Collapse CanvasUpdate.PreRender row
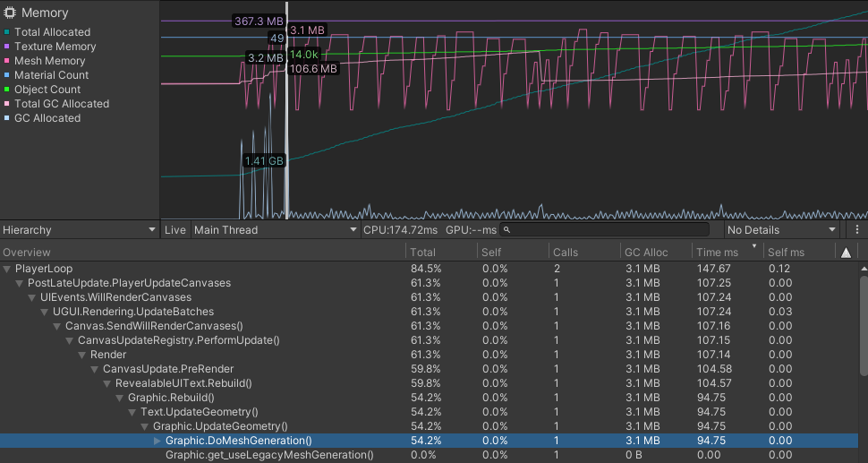 [x=95, y=369]
